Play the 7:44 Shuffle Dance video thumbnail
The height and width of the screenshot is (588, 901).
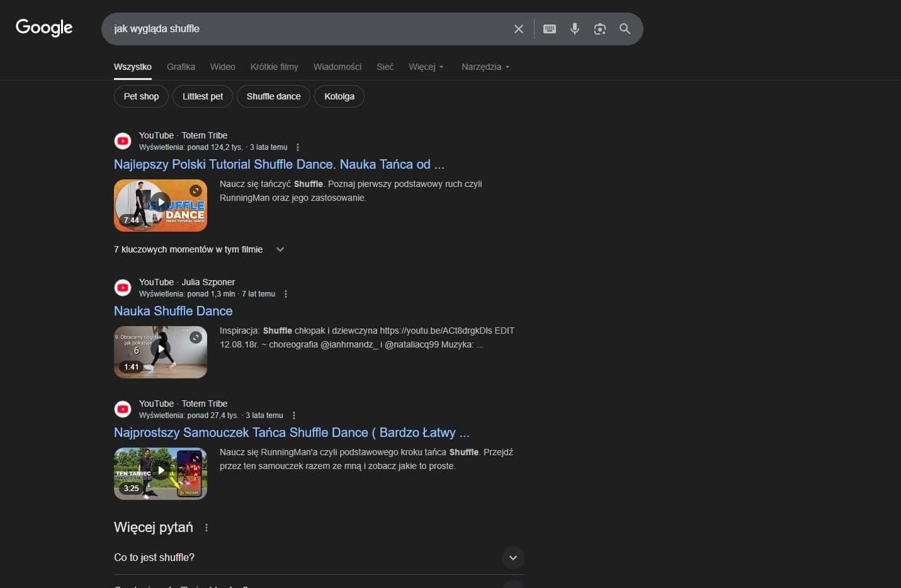tap(161, 205)
